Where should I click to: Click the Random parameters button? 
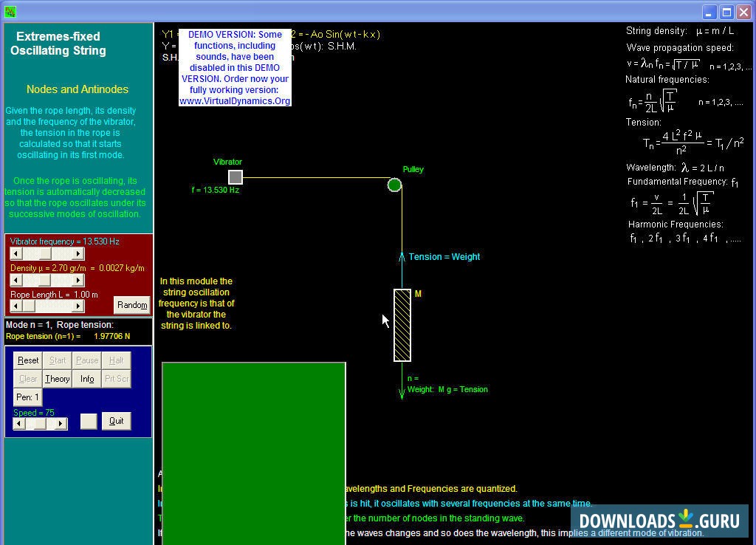132,305
